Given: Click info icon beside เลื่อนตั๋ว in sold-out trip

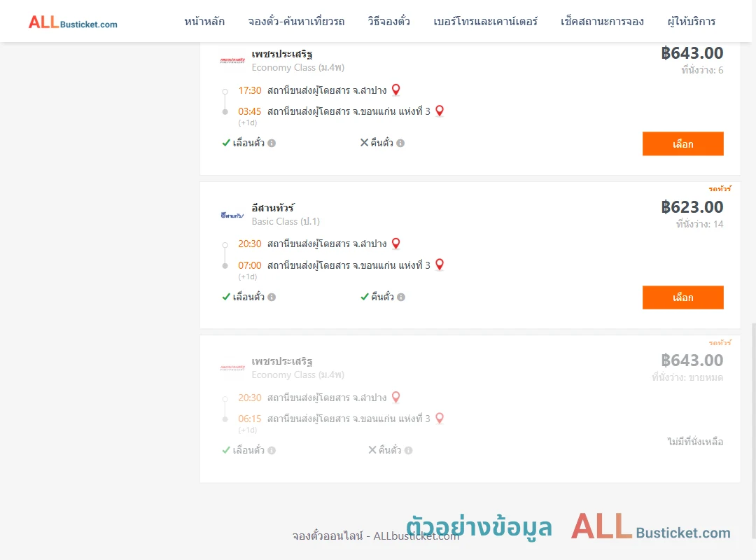Looking at the screenshot, I should 272,451.
